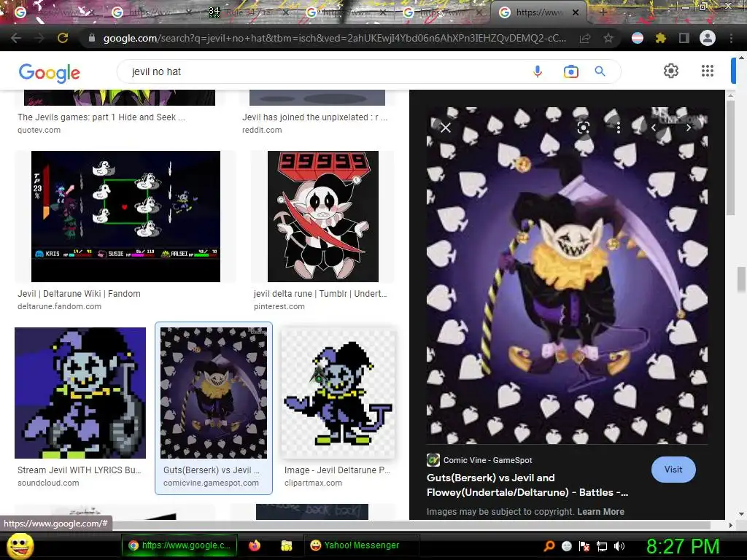Open preview panel more options dots
This screenshot has height=560, width=747.
click(619, 128)
